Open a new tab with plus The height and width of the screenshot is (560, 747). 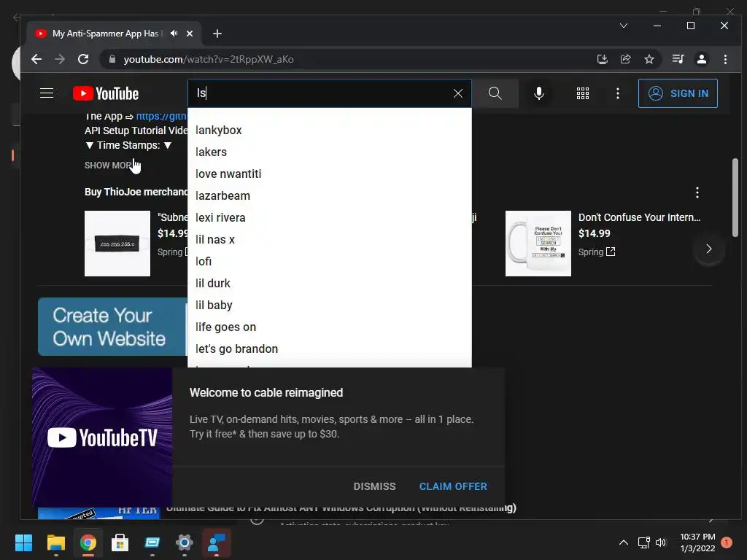217,34
